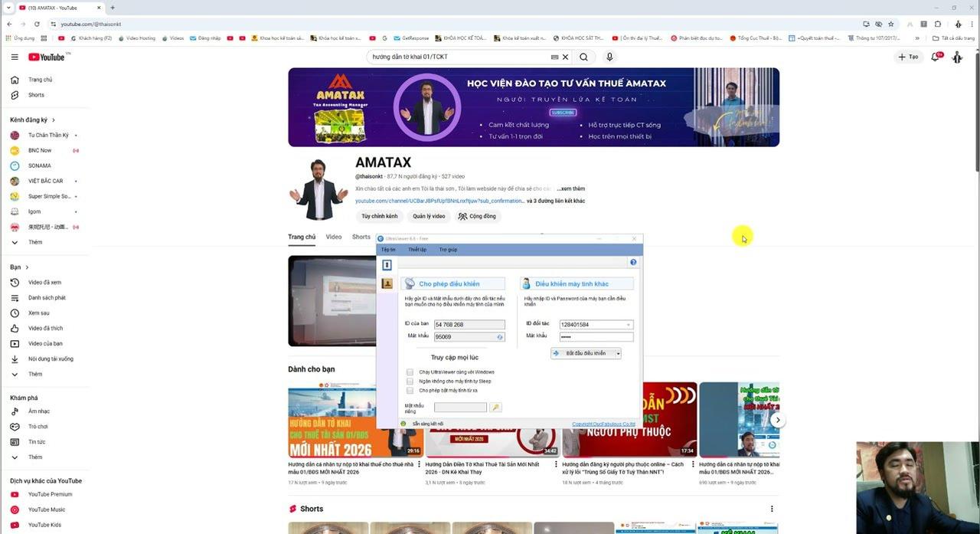980x534 pixels.
Task: Show more channel description xem thêm
Action: point(571,188)
